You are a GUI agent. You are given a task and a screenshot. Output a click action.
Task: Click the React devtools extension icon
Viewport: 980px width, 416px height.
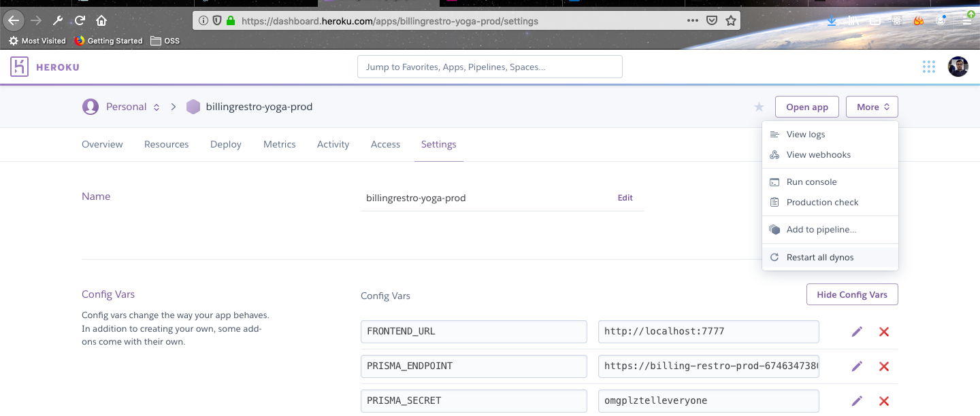(897, 21)
